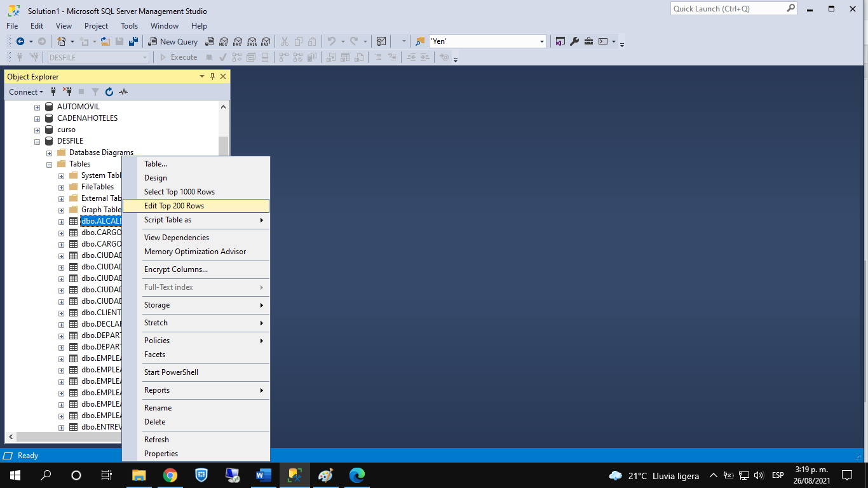Open the Solution Explorer icon
The width and height of the screenshot is (868, 488).
(560, 41)
